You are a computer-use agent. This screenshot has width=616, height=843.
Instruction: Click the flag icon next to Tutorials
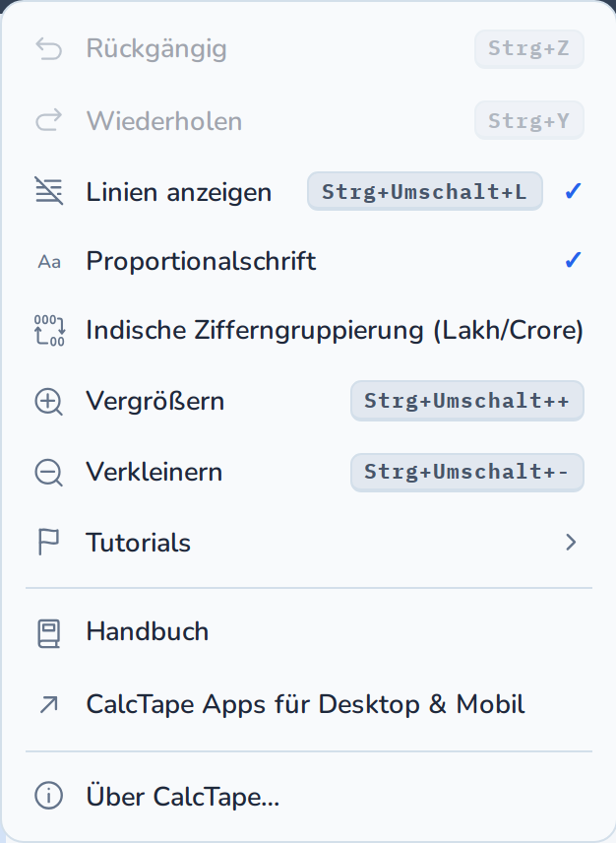tap(48, 542)
